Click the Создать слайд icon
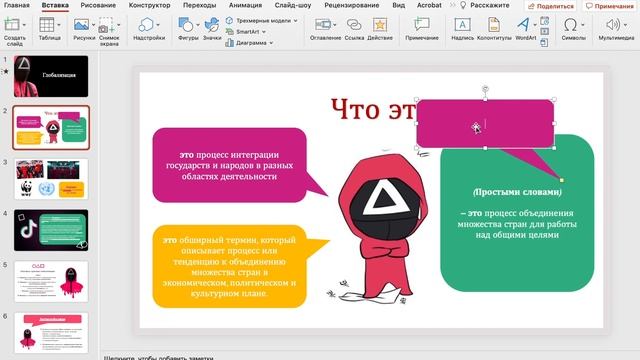Screen dimensions: 640x360 tap(12, 25)
